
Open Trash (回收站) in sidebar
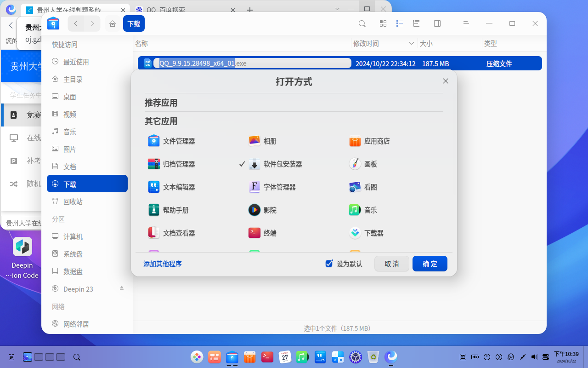click(x=87, y=202)
